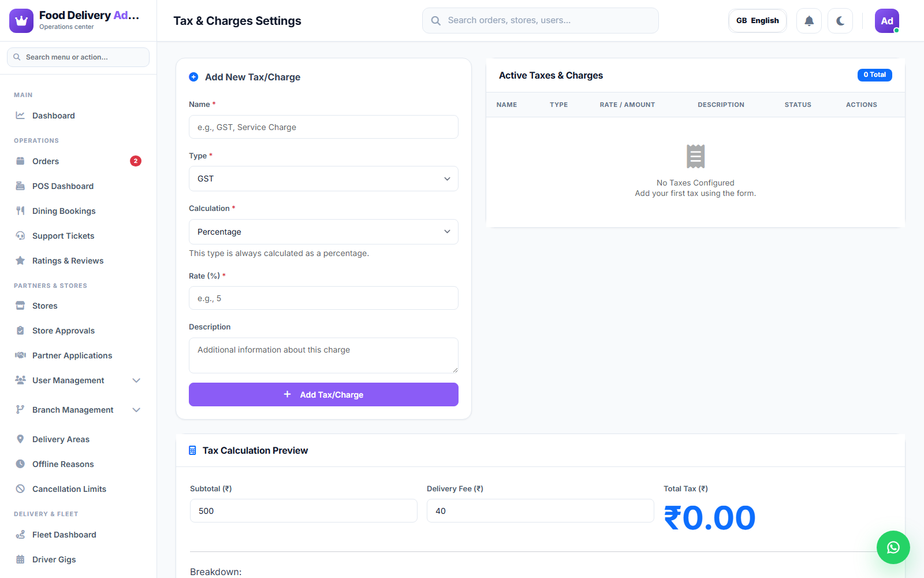
Task: Click the crown logo in the sidebar header
Action: click(21, 21)
